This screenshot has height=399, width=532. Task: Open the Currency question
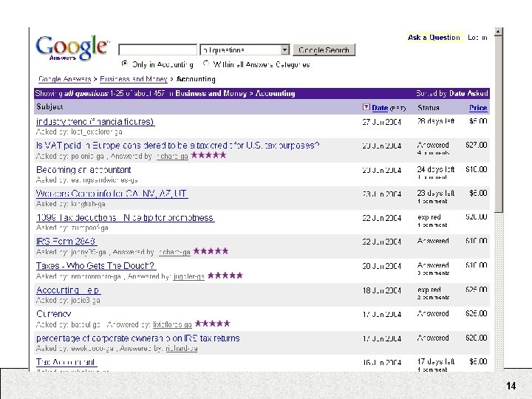[x=54, y=314]
